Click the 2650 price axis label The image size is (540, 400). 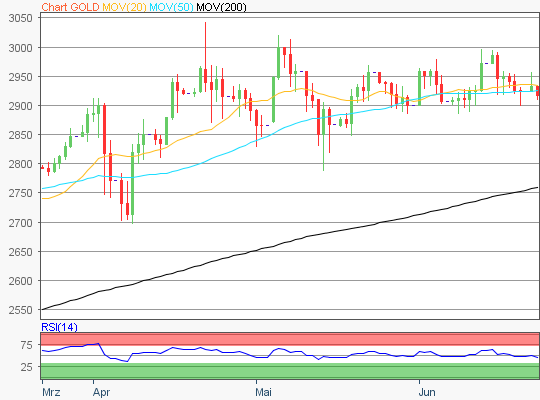20,252
